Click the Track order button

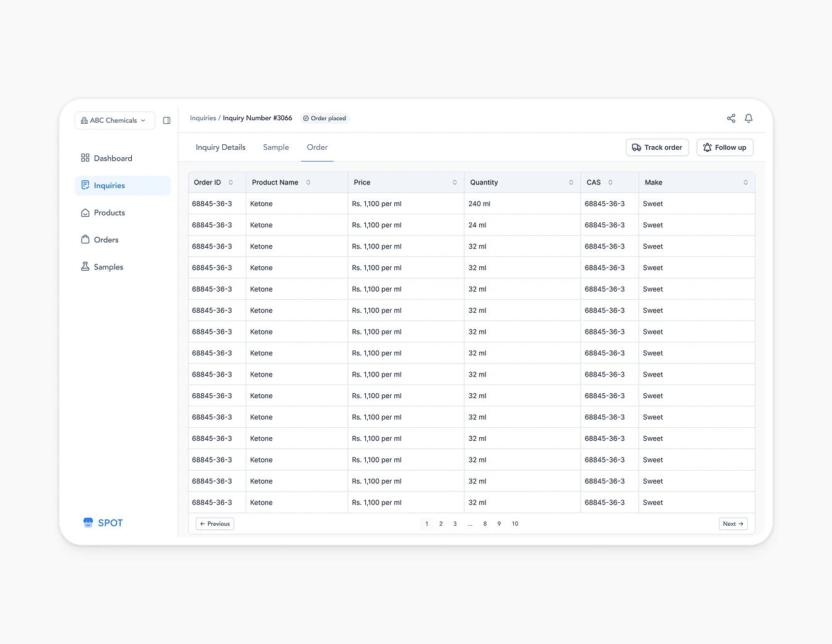point(657,147)
